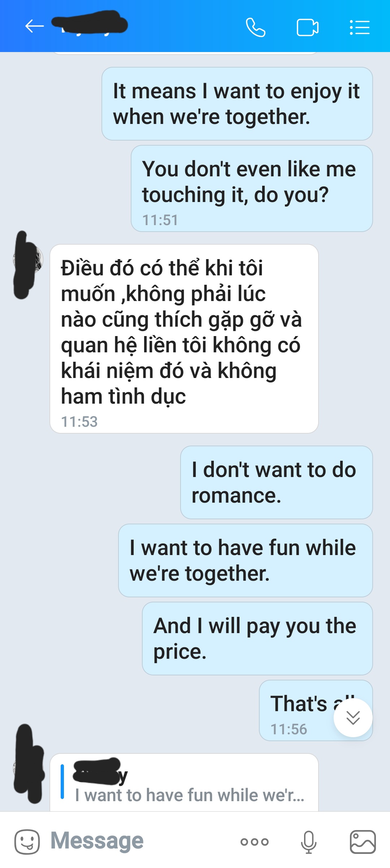Select "It means I want to enjoy it" message

point(237,104)
